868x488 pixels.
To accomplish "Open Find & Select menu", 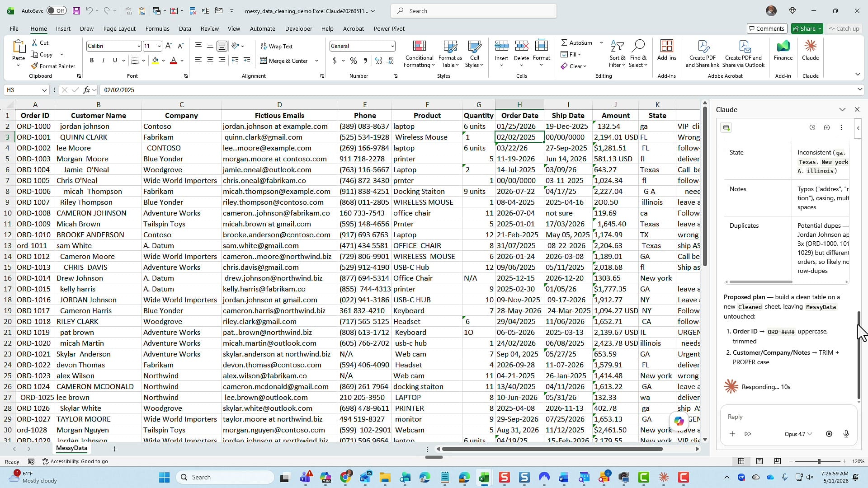I will (638, 54).
